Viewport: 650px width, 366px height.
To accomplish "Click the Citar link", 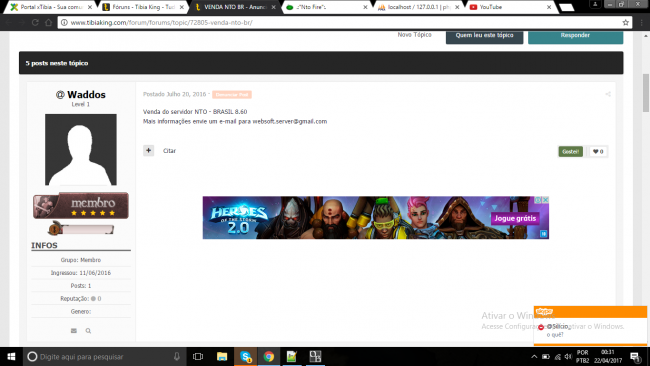I will point(169,151).
